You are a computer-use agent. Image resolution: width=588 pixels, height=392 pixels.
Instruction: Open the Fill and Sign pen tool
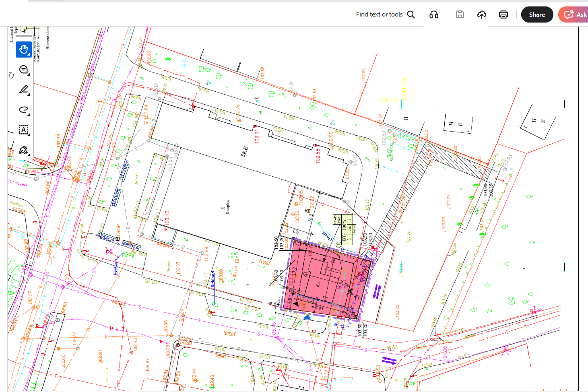coord(24,150)
